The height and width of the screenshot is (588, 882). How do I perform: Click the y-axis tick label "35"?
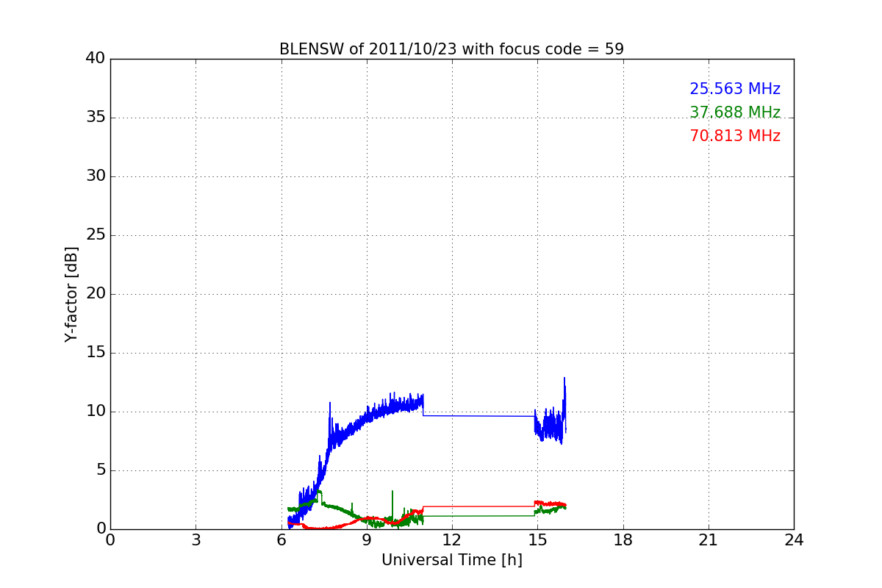pyautogui.click(x=96, y=118)
